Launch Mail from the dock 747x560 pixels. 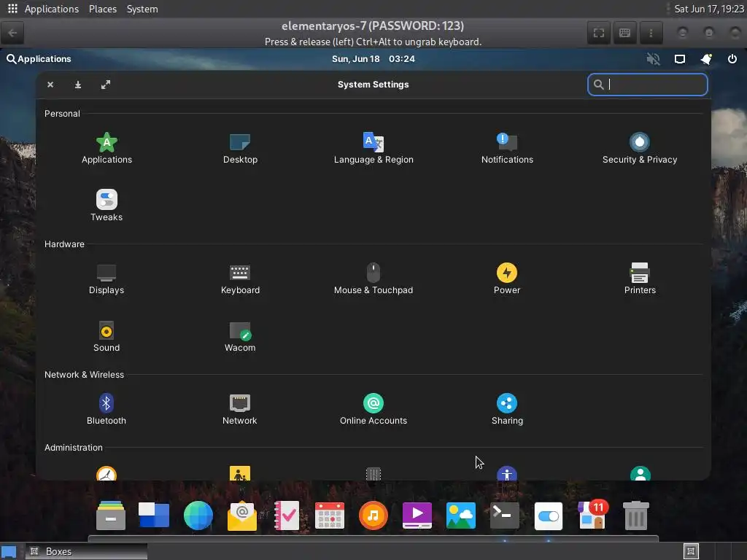pyautogui.click(x=242, y=516)
